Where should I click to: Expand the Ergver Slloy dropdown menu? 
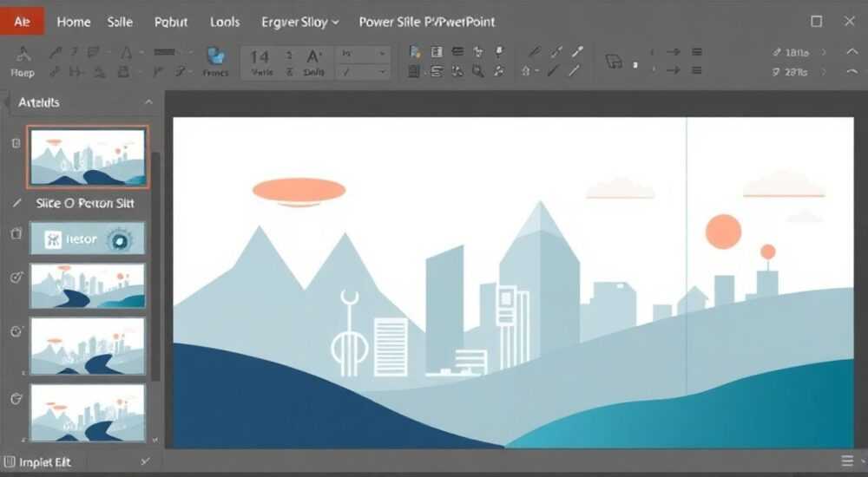[300, 23]
